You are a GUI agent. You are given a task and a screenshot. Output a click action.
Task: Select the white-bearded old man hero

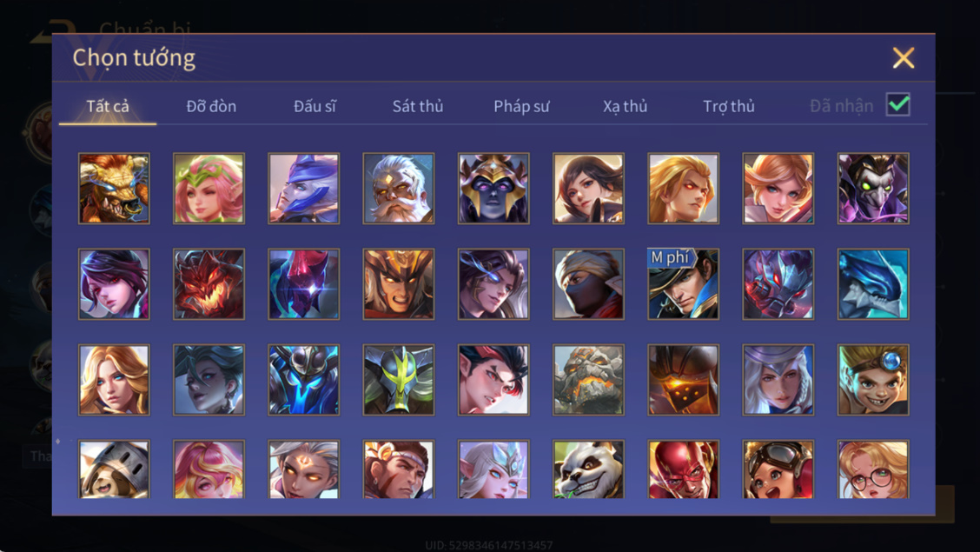[398, 188]
